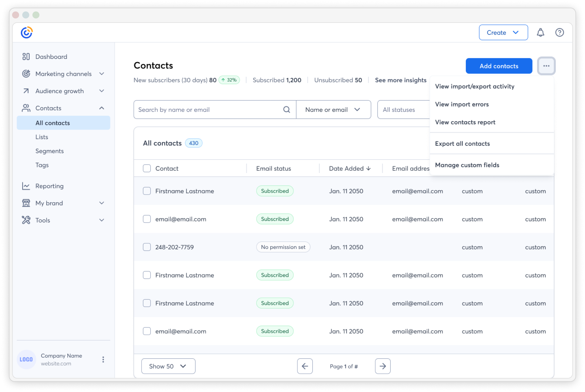
Task: Open the Show 50 rows dropdown
Action: 168,366
